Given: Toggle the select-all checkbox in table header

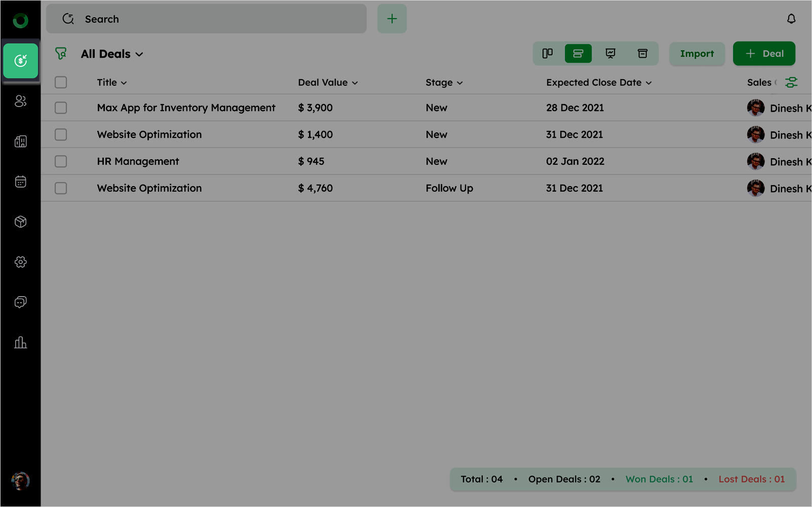Looking at the screenshot, I should 61,83.
